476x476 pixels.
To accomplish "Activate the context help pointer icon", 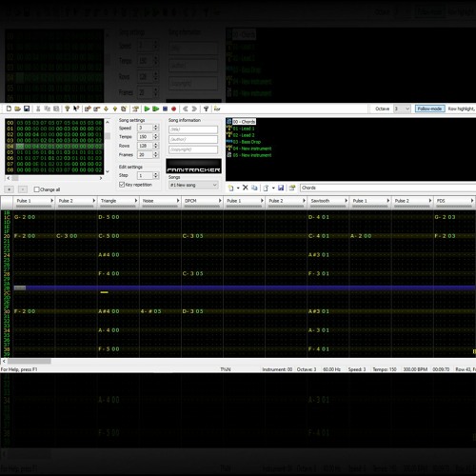I will (x=76, y=109).
